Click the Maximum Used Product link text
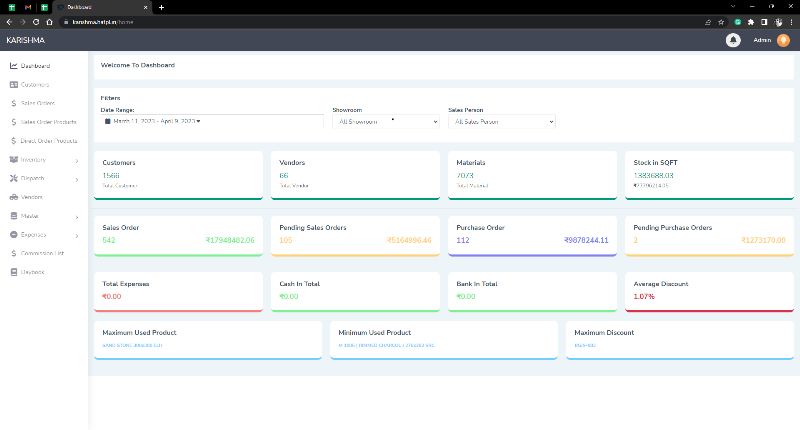Image resolution: width=800 pixels, height=430 pixels. [x=132, y=345]
